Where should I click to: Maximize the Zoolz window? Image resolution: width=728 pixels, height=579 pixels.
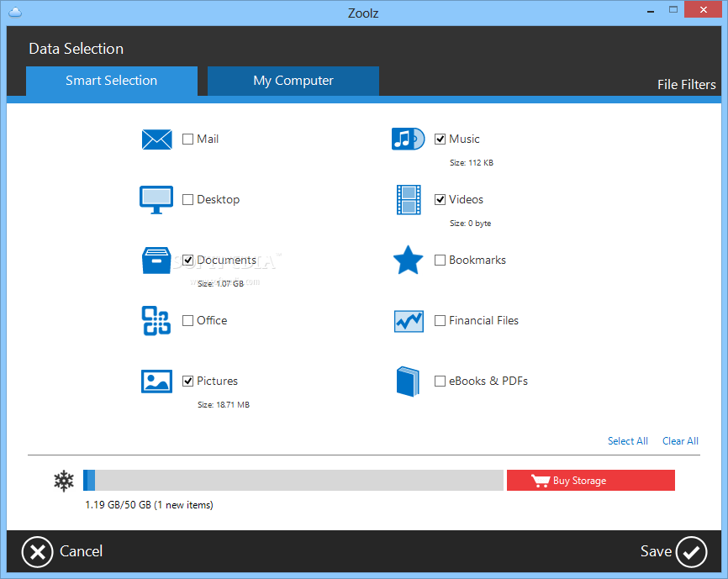coord(673,10)
